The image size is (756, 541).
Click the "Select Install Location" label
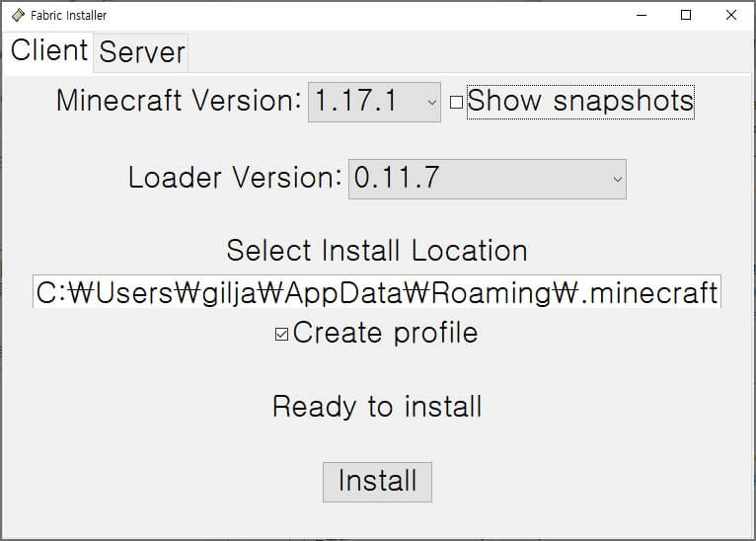pos(377,250)
